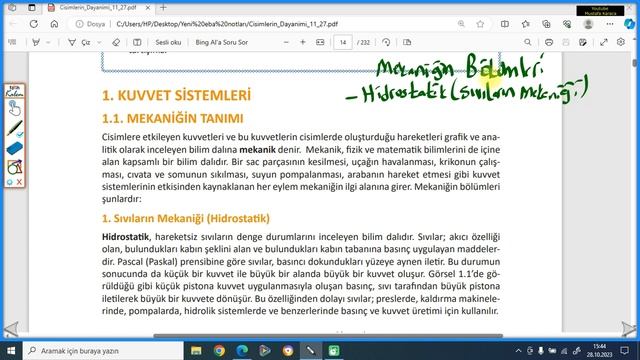Rotate the PDF page
Viewport: 640px width, 360px height.
[386, 42]
